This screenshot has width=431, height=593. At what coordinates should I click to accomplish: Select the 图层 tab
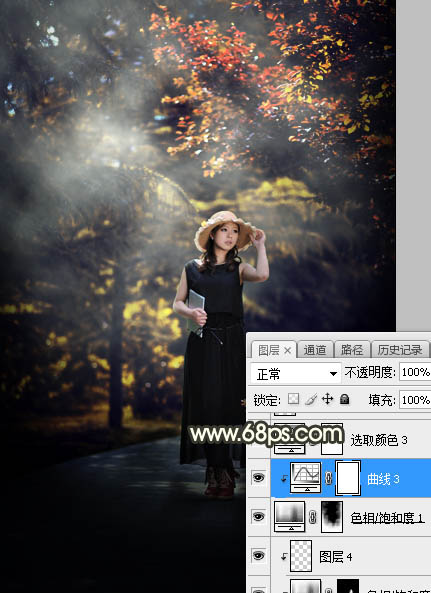pos(269,350)
